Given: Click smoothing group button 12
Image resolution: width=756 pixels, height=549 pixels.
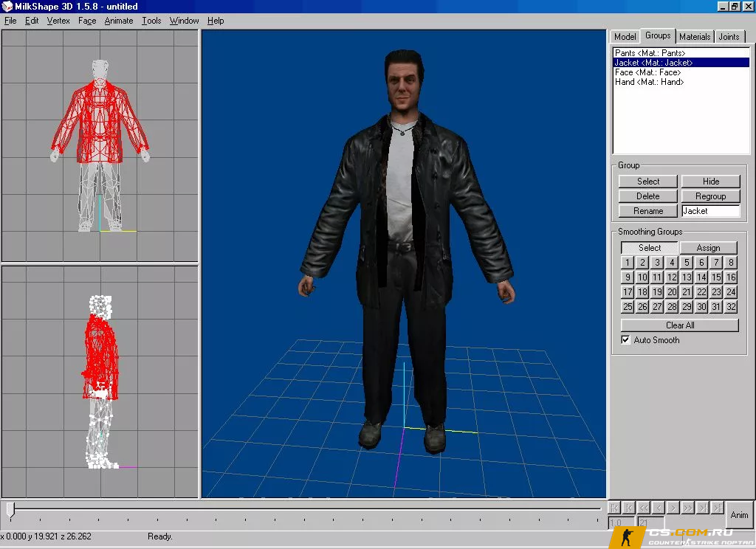Looking at the screenshot, I should pos(672,277).
